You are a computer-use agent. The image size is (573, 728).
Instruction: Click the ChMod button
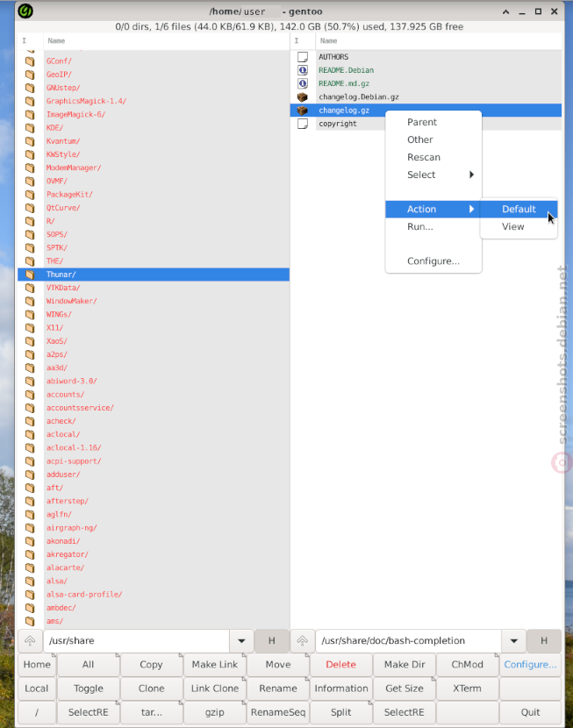click(467, 664)
